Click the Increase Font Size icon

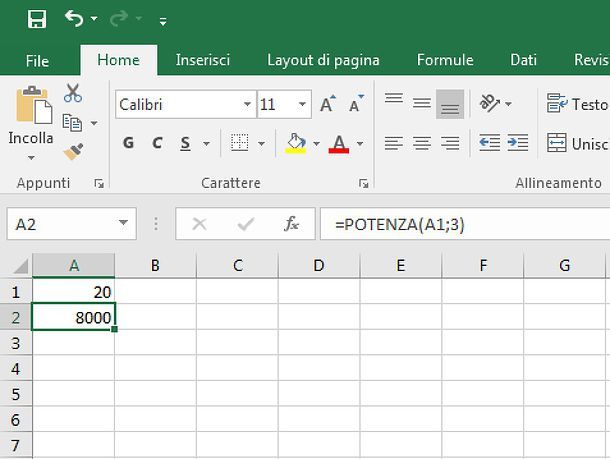(328, 104)
